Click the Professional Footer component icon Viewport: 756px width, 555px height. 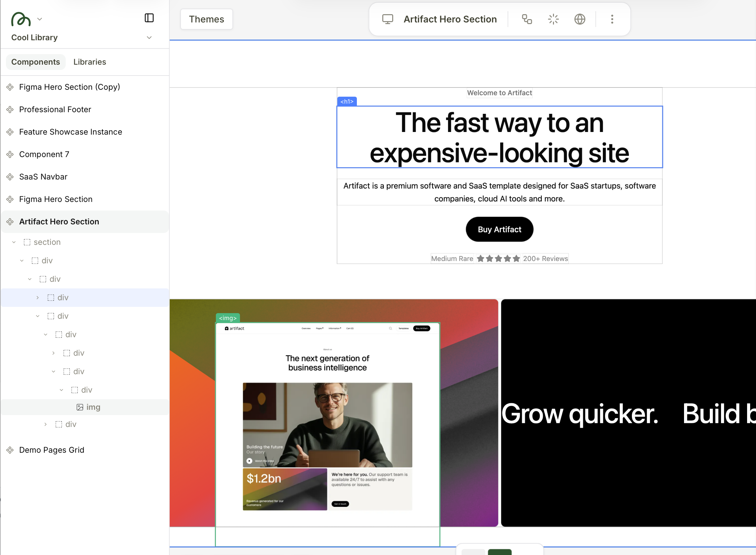tap(10, 110)
